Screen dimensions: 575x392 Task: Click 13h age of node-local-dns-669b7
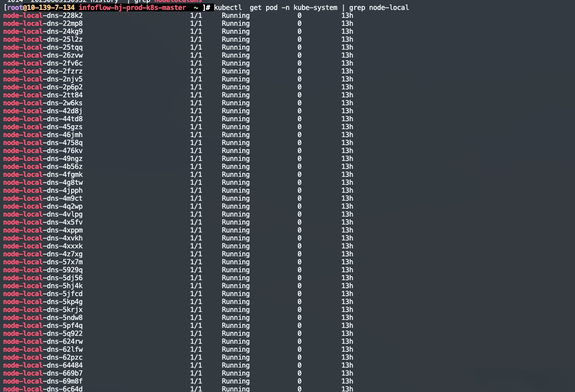(x=347, y=373)
